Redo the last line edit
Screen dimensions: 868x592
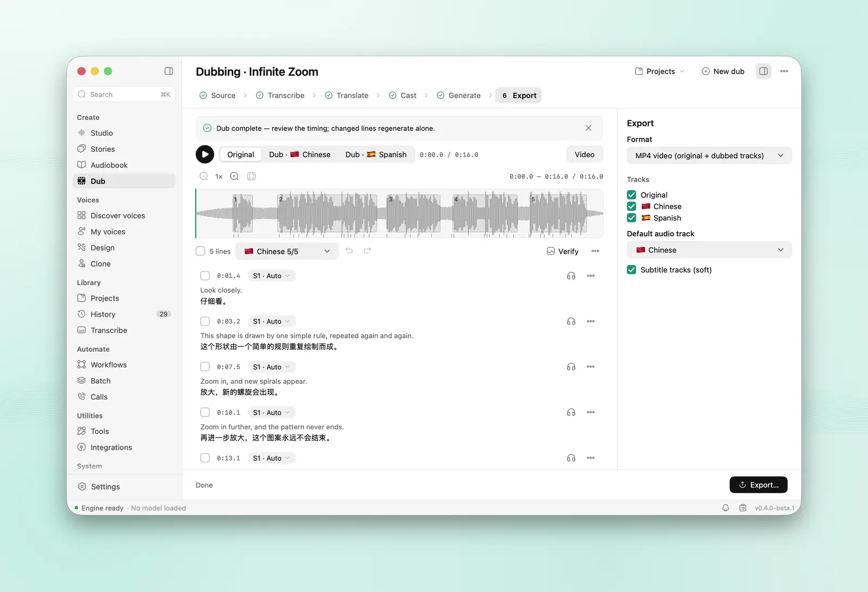[x=367, y=251]
